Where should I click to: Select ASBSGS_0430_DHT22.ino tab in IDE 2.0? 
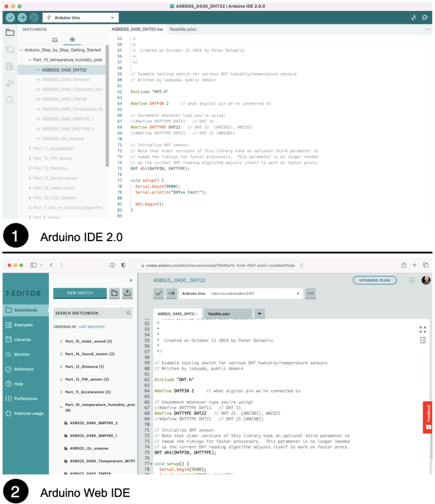(x=137, y=29)
